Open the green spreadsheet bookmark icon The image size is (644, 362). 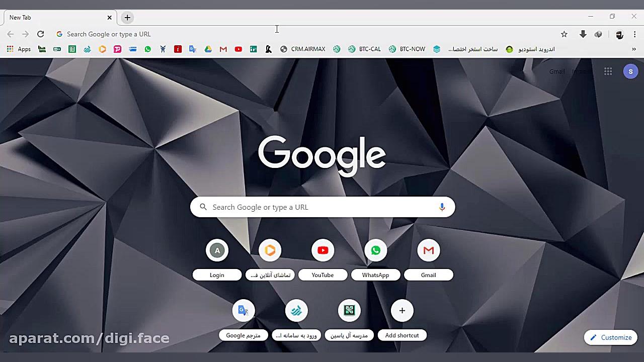point(72,49)
